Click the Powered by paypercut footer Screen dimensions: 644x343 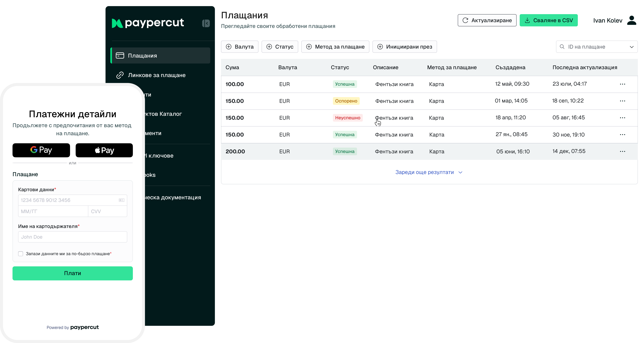tap(73, 327)
